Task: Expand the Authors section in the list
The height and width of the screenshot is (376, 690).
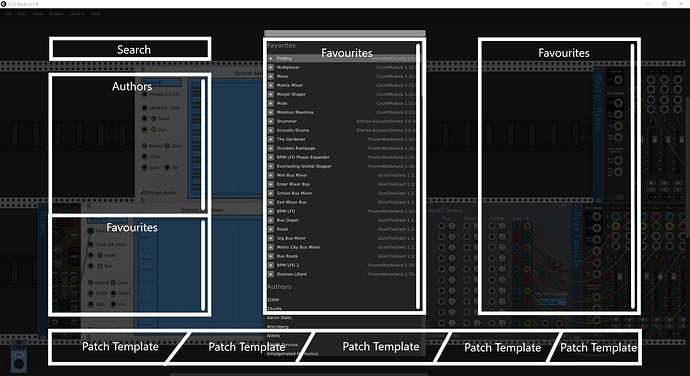Action: [x=279, y=287]
